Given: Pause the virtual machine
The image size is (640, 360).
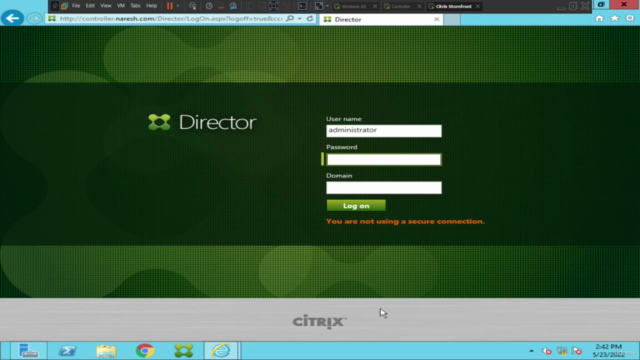Looking at the screenshot, I should tap(170, 6).
